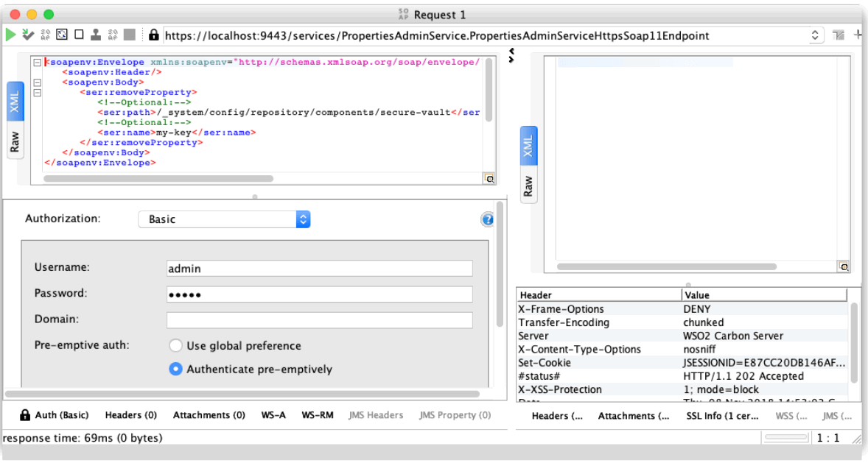
Task: Open the endpoint URL combo box
Action: (815, 35)
